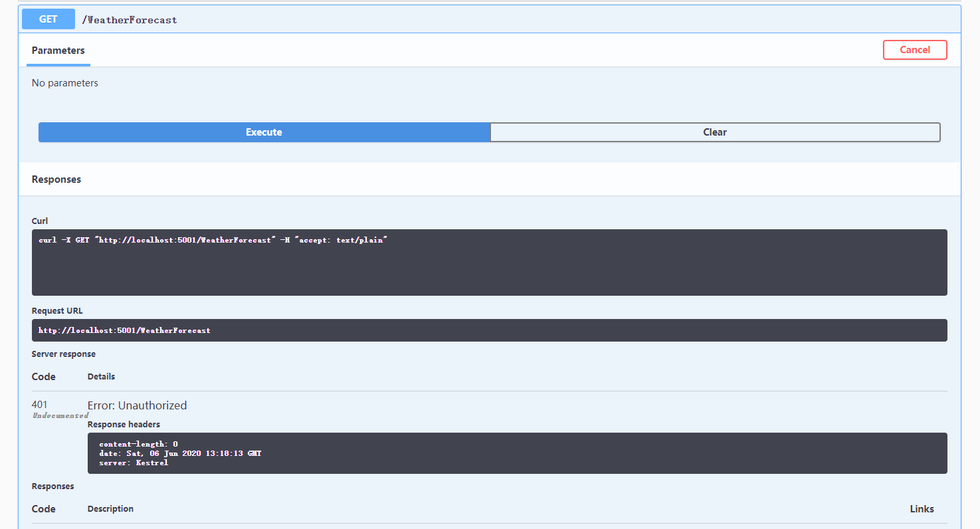Click the 401 status code
980x529 pixels.
pyautogui.click(x=40, y=405)
